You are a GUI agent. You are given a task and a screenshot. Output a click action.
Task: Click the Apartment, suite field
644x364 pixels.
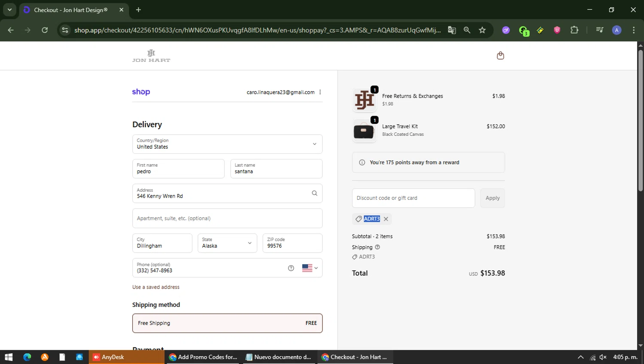pos(227,218)
